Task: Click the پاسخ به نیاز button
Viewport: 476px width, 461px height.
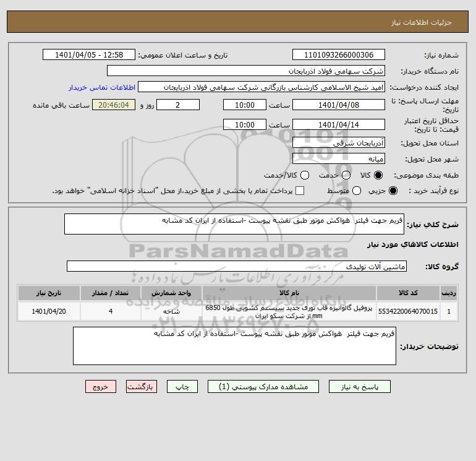Action: point(359,387)
